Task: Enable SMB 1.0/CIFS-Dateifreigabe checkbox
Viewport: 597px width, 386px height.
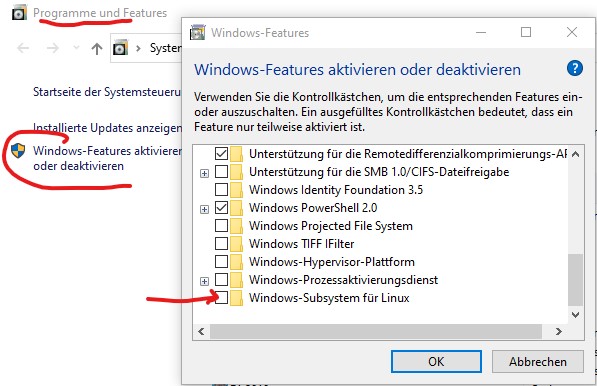Action: click(x=222, y=171)
